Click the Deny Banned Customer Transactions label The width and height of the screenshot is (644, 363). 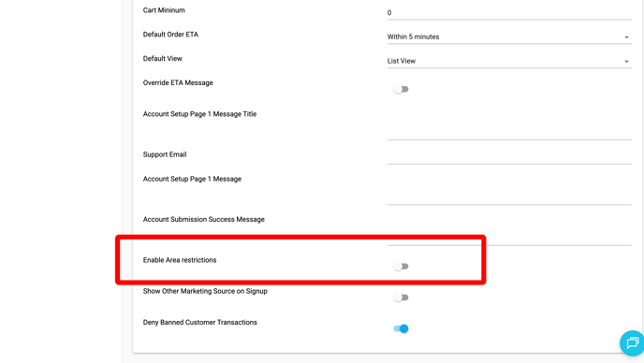pos(200,323)
